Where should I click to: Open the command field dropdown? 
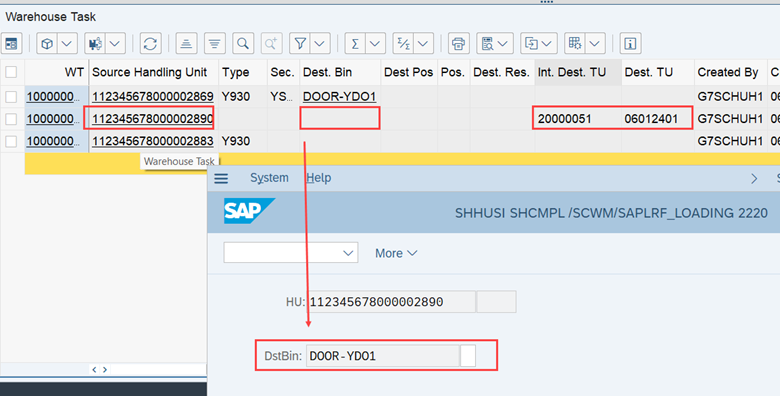click(348, 253)
